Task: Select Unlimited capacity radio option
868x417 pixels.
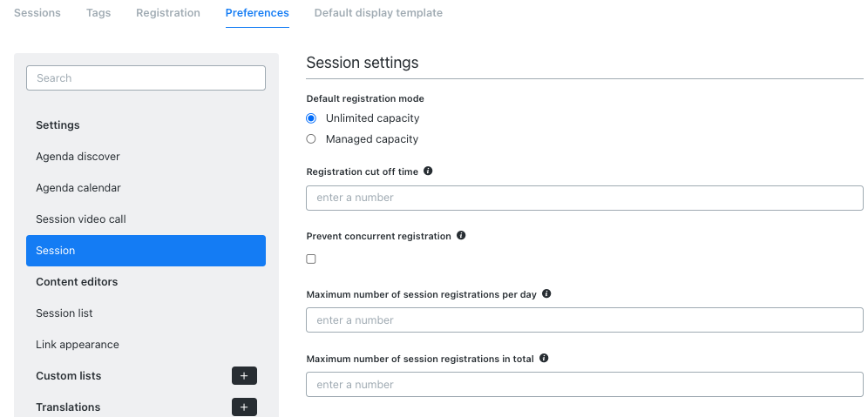Action: [x=311, y=118]
